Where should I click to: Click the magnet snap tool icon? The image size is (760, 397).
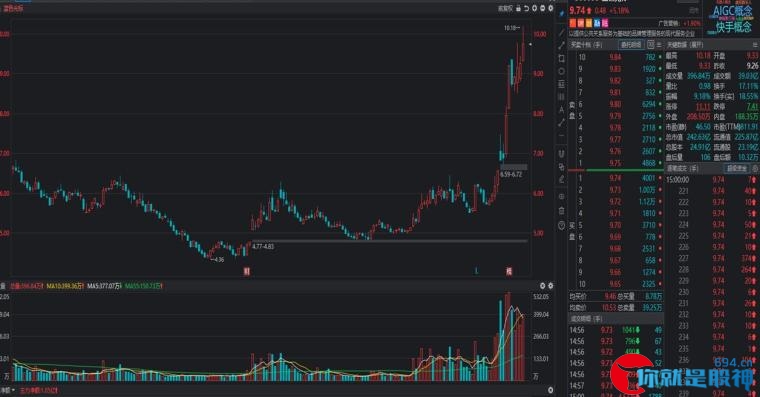tap(561, 154)
